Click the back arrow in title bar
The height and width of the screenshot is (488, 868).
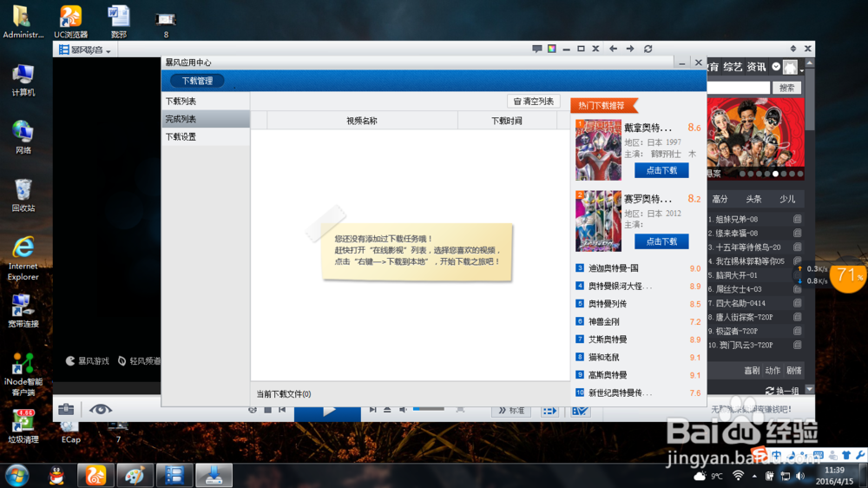point(614,49)
